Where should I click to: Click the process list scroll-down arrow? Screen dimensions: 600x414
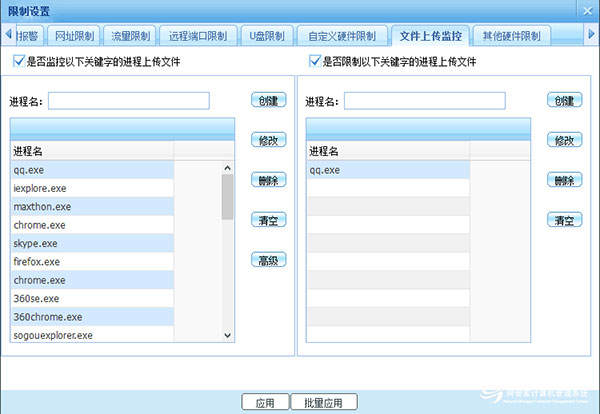pos(227,335)
